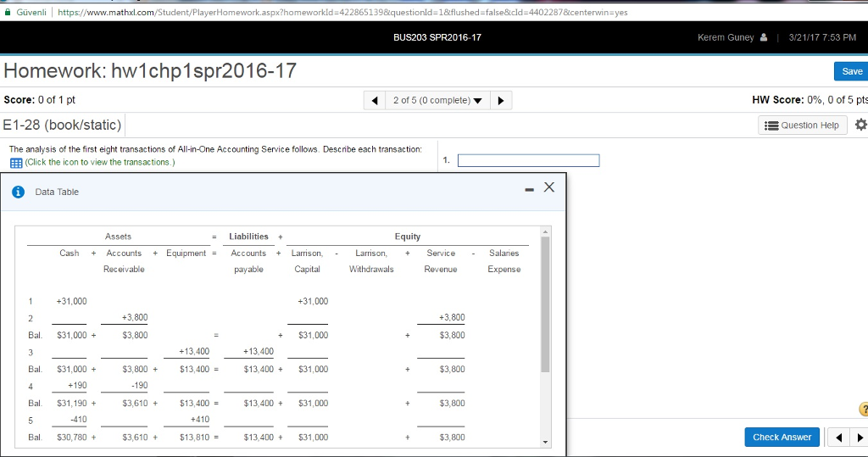The image size is (868, 457).
Task: Go to next question arrow in question navigator
Action: [x=501, y=100]
